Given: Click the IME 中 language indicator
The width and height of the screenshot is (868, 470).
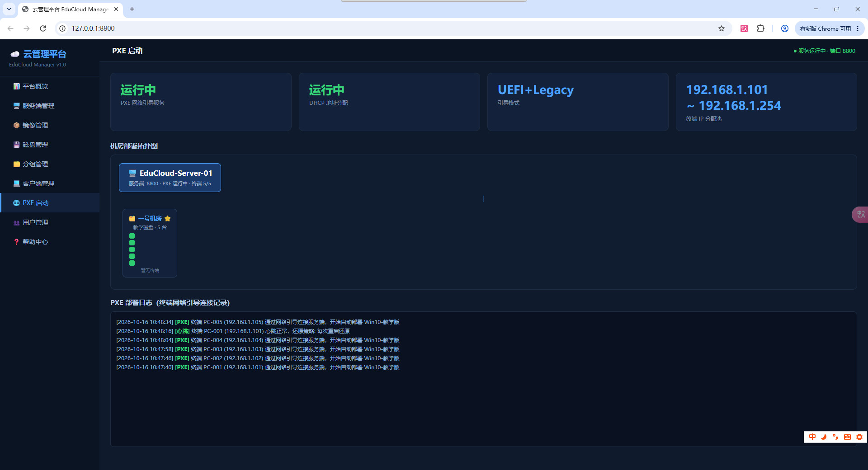Looking at the screenshot, I should click(812, 437).
